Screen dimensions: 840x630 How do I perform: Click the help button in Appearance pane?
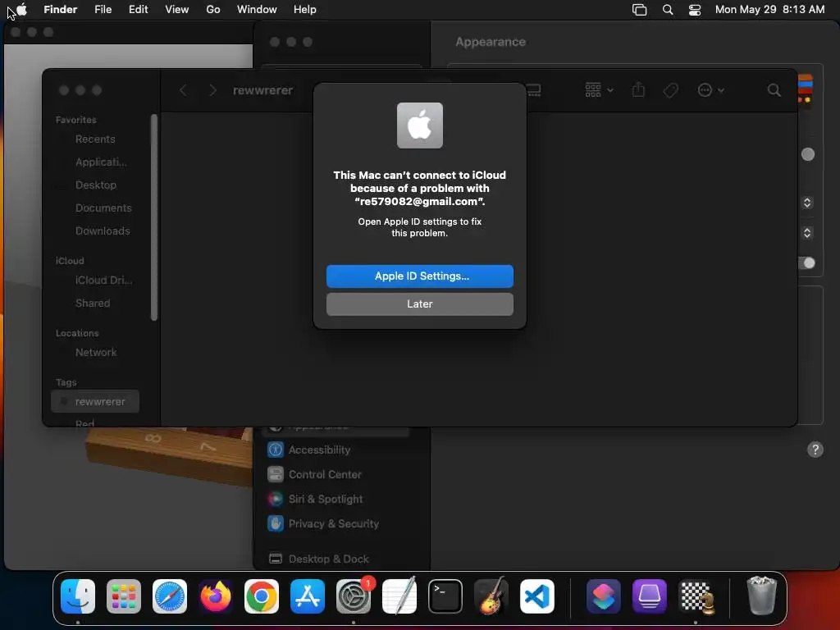point(815,450)
